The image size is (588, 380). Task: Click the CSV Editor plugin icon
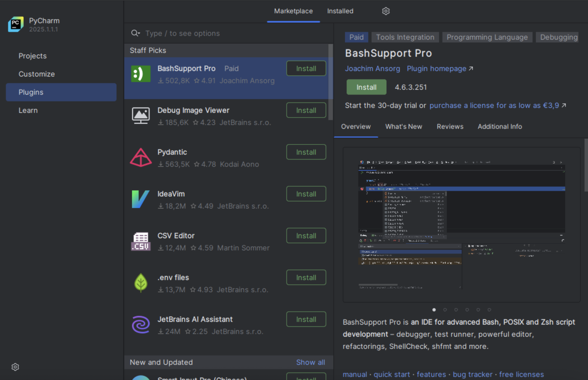(x=141, y=241)
